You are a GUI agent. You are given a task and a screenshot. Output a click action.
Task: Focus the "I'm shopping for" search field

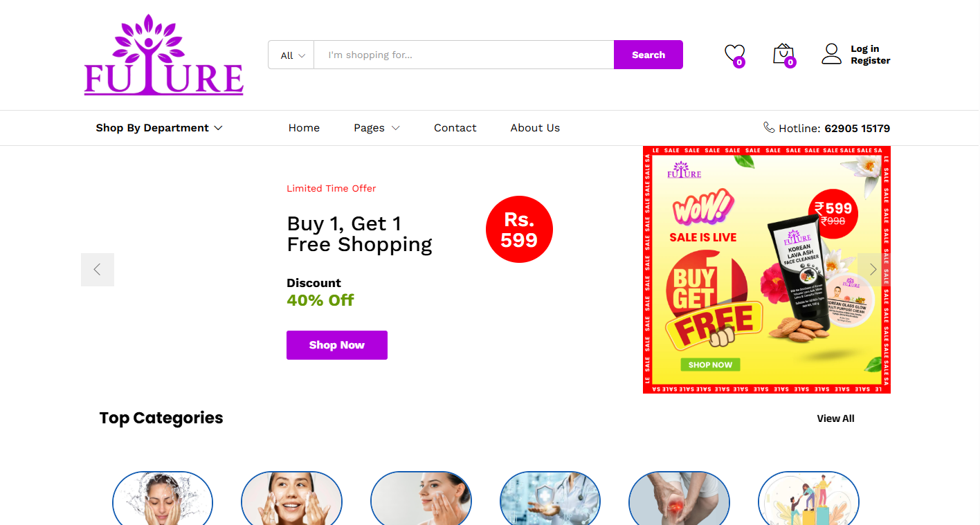(x=464, y=55)
